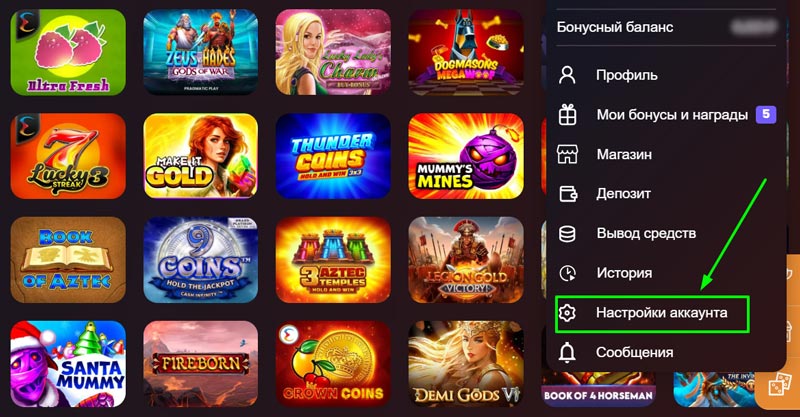800x417 pixels.
Task: Click the Profile person icon
Action: [567, 75]
